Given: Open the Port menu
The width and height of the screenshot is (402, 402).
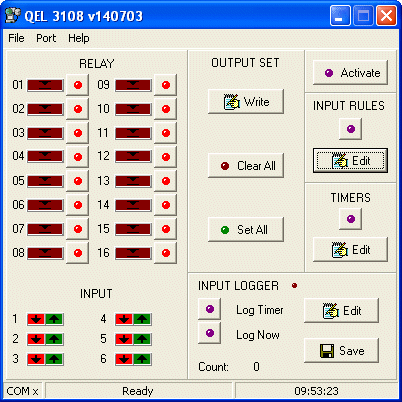Looking at the screenshot, I should pyautogui.click(x=46, y=38).
